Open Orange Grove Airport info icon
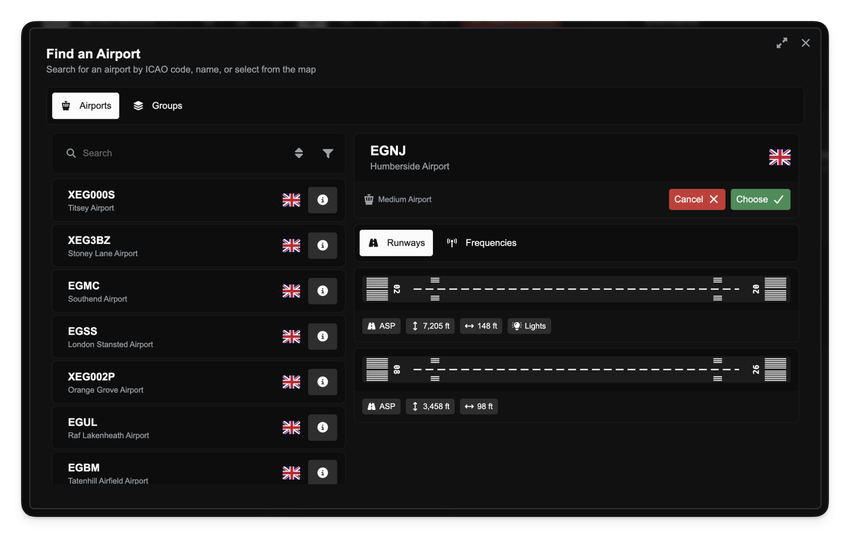850x538 pixels. pyautogui.click(x=322, y=382)
